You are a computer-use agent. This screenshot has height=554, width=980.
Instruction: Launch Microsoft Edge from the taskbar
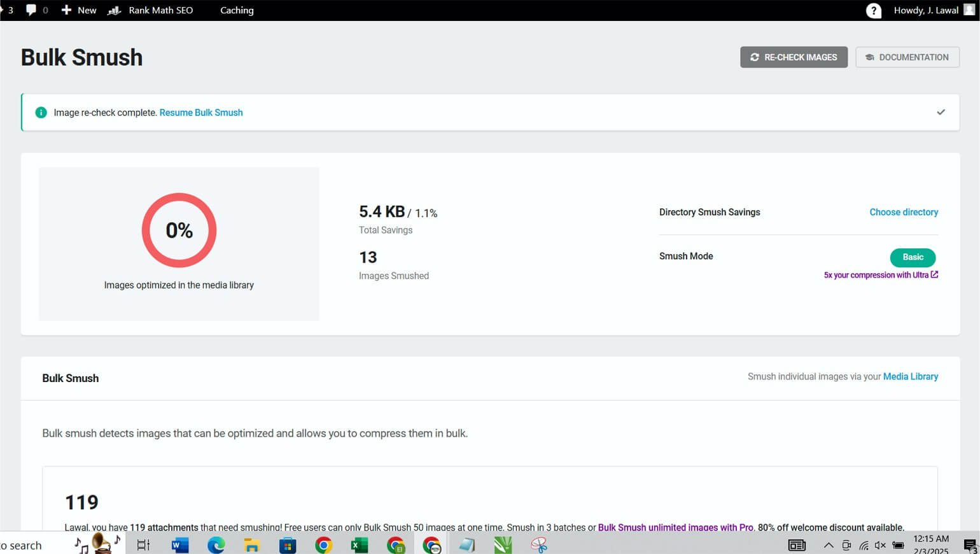coord(216,545)
